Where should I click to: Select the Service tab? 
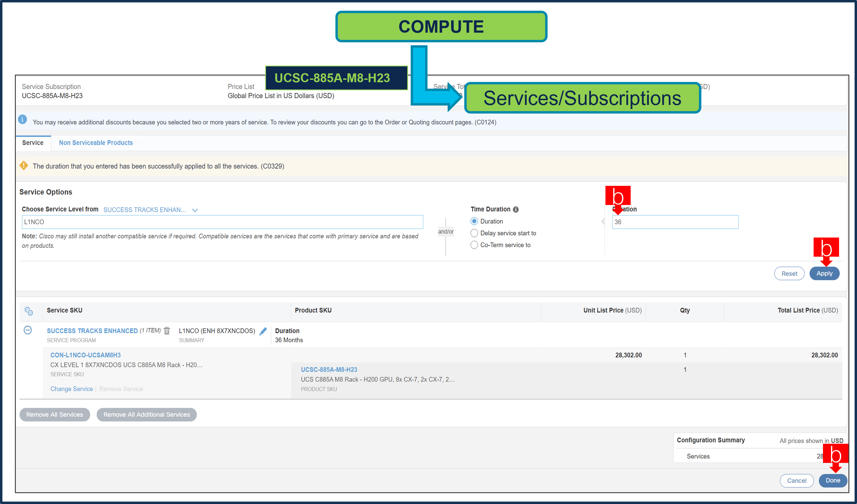[x=33, y=143]
